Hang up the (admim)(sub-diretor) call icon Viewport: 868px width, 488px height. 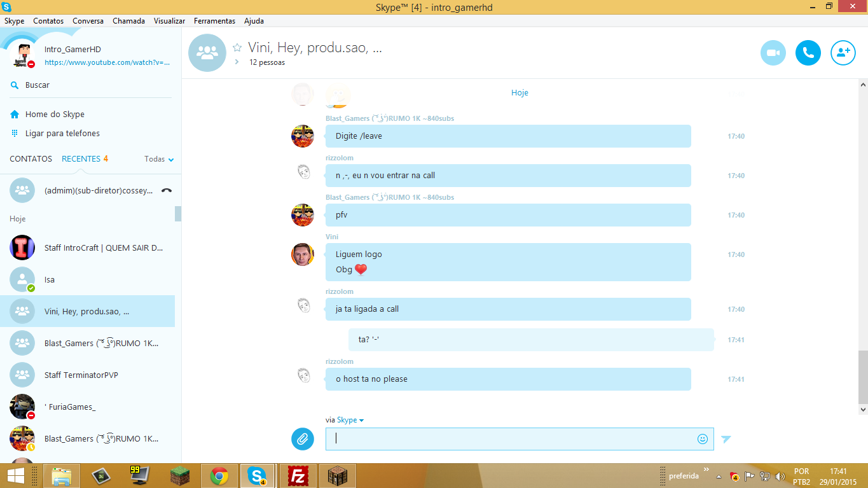[167, 190]
